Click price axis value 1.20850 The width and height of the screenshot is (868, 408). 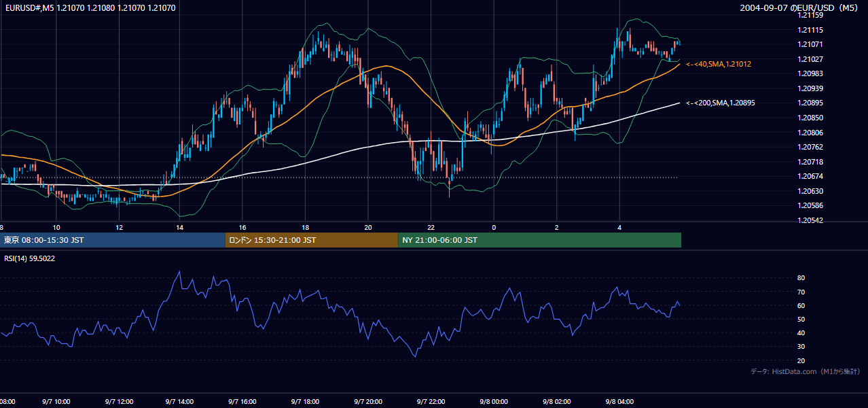[x=811, y=118]
